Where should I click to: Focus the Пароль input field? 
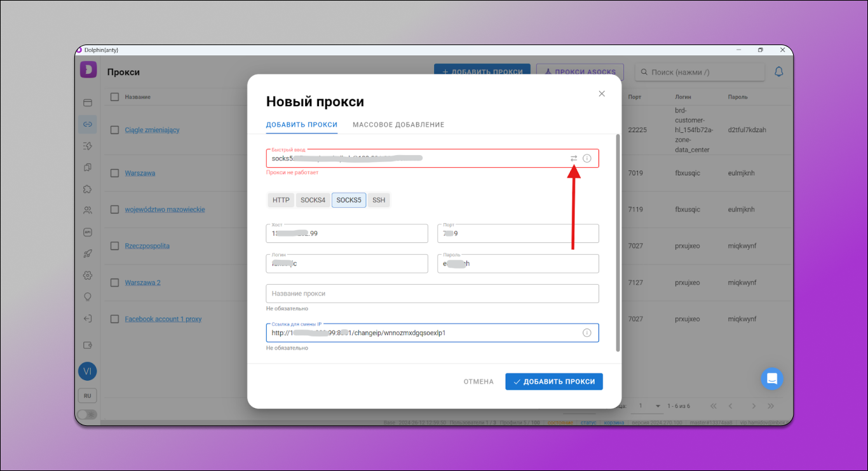click(518, 264)
